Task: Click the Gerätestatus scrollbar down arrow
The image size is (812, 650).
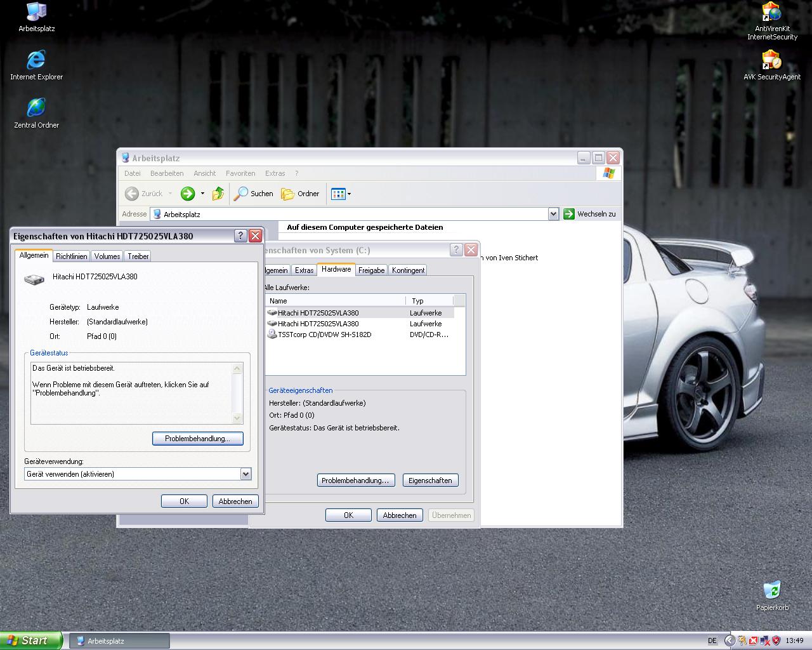Action: coord(237,418)
